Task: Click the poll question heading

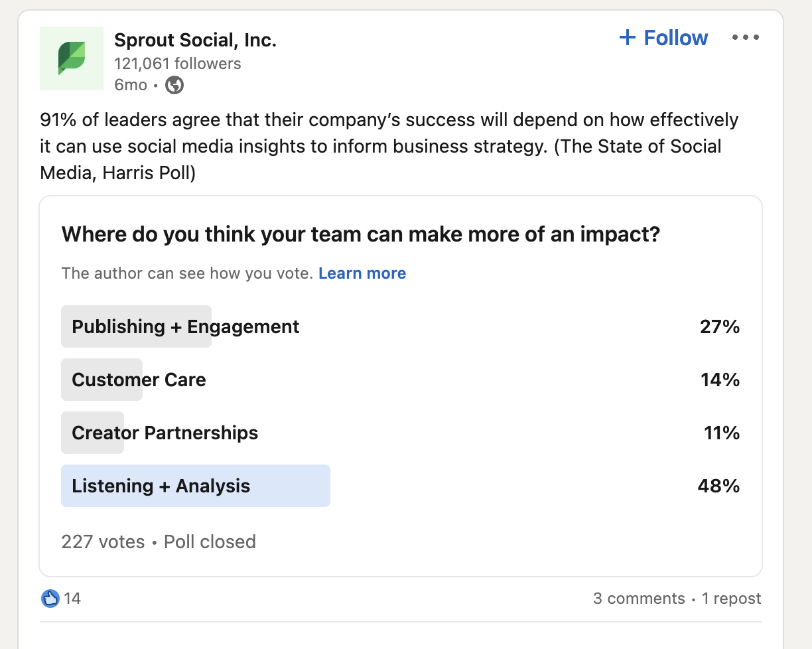Action: point(361,234)
